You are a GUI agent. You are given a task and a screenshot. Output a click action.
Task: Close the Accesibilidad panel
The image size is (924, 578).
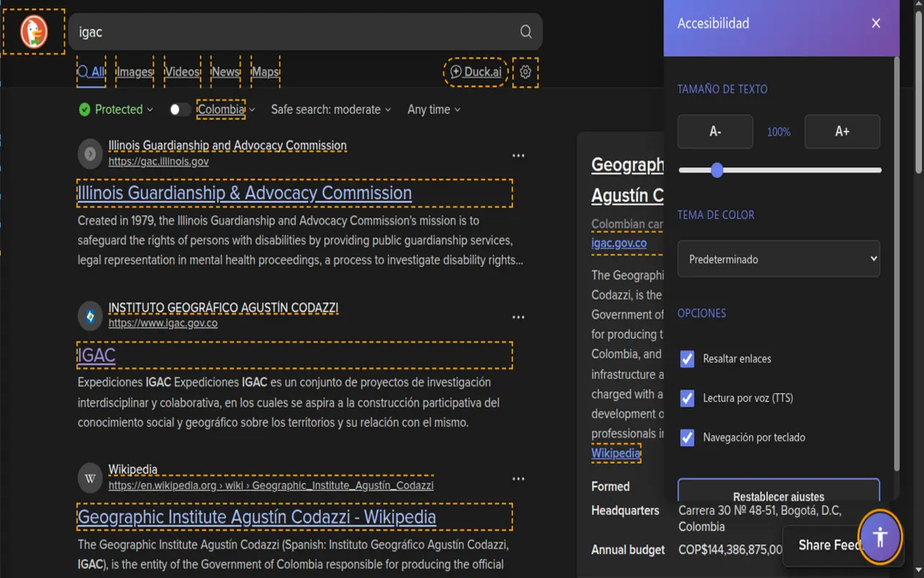click(x=876, y=24)
